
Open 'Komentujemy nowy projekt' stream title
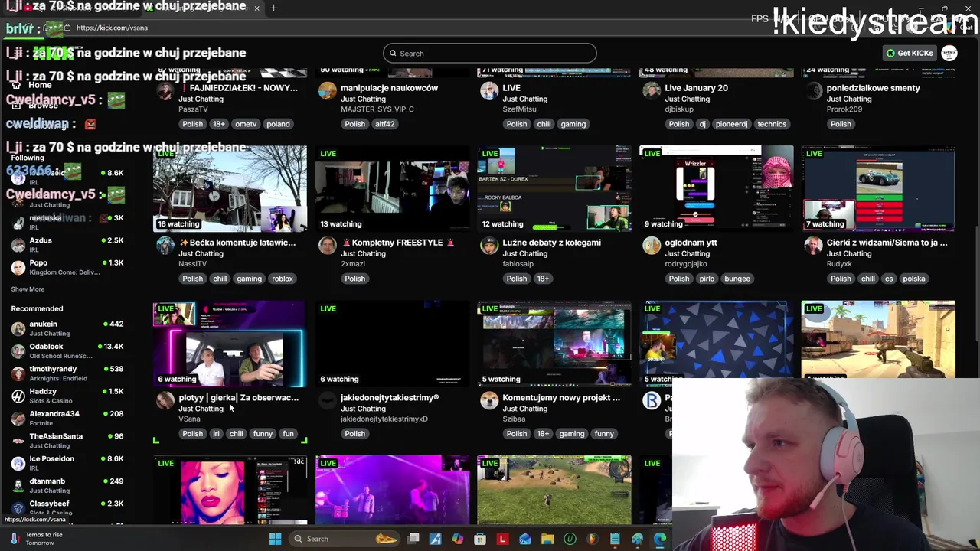(561, 398)
